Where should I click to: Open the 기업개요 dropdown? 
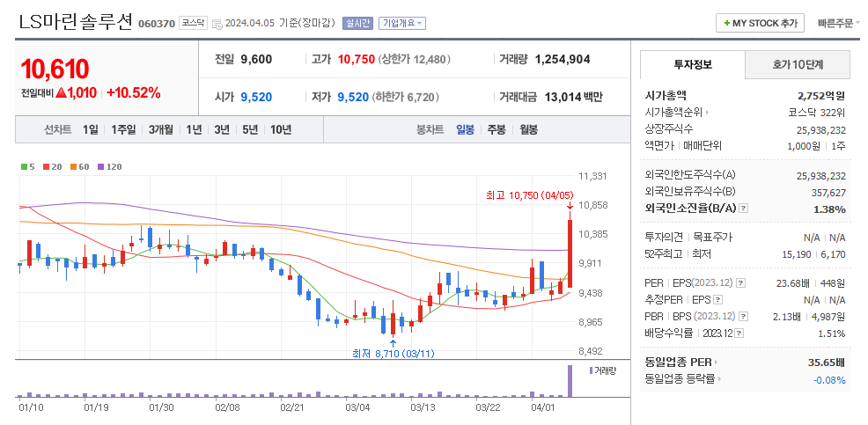click(402, 23)
